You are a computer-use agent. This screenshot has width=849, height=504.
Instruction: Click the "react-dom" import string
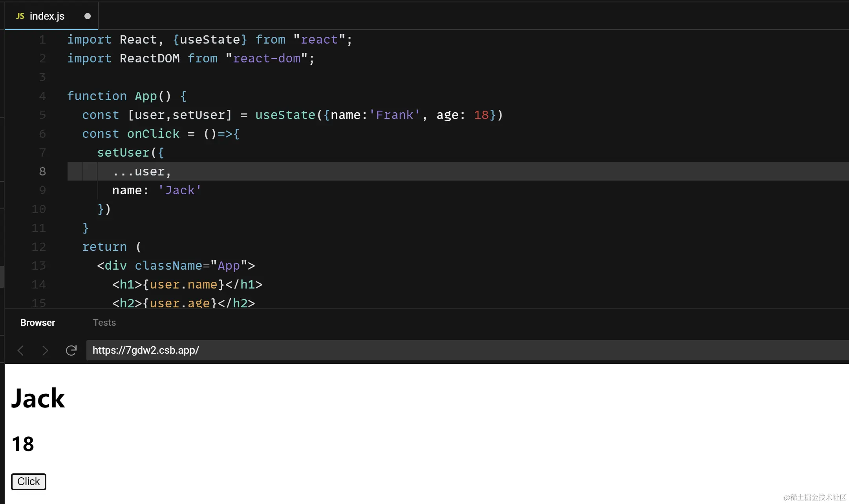pyautogui.click(x=267, y=58)
